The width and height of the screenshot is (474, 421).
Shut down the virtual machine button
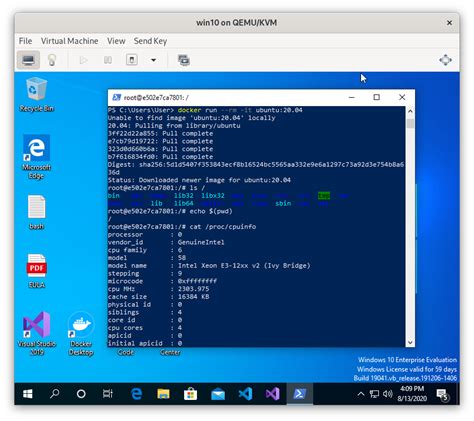132,60
